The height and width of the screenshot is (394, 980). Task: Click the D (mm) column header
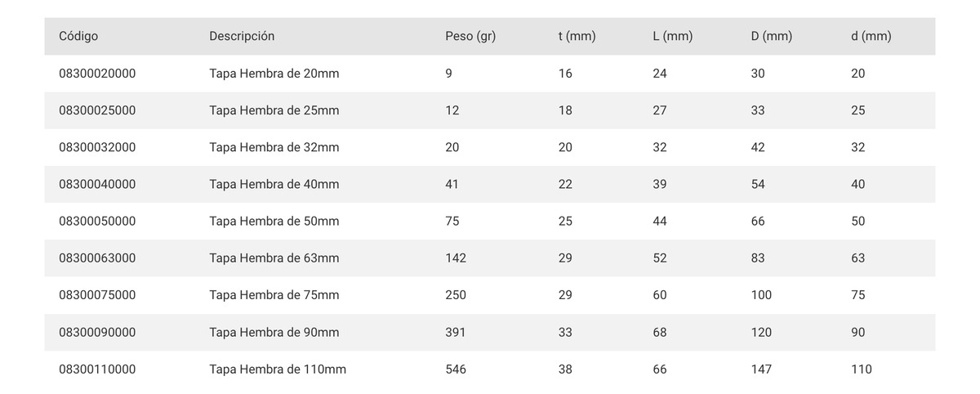point(772,36)
